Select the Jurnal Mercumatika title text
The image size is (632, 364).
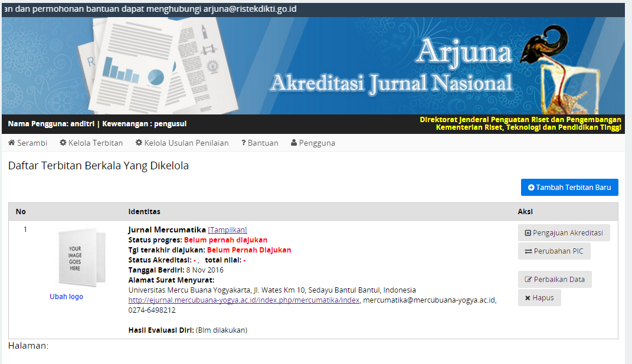point(167,230)
